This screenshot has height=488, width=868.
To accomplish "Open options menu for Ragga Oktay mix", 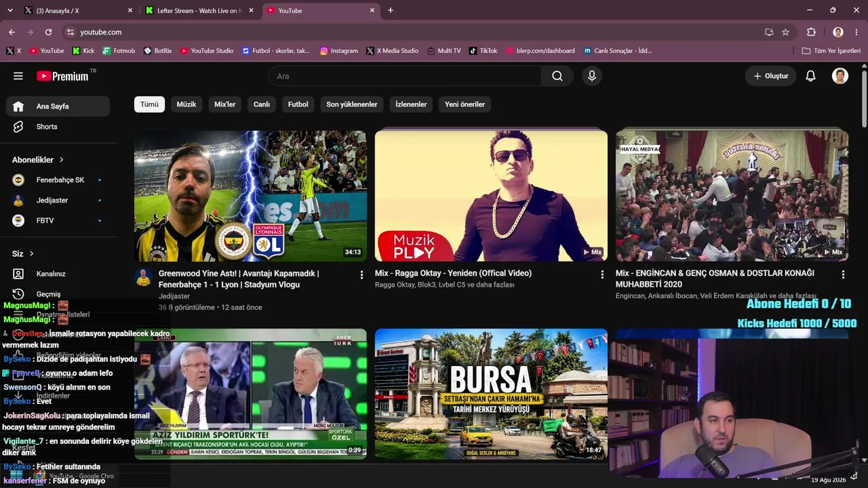I will [602, 274].
